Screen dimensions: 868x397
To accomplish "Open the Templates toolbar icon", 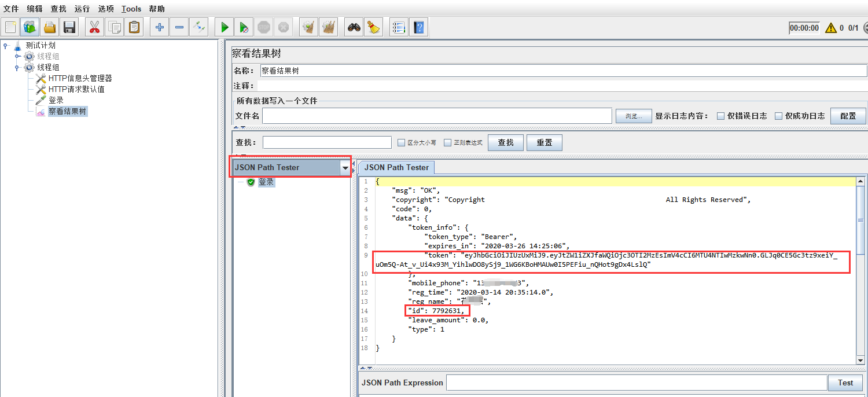I will (x=30, y=27).
